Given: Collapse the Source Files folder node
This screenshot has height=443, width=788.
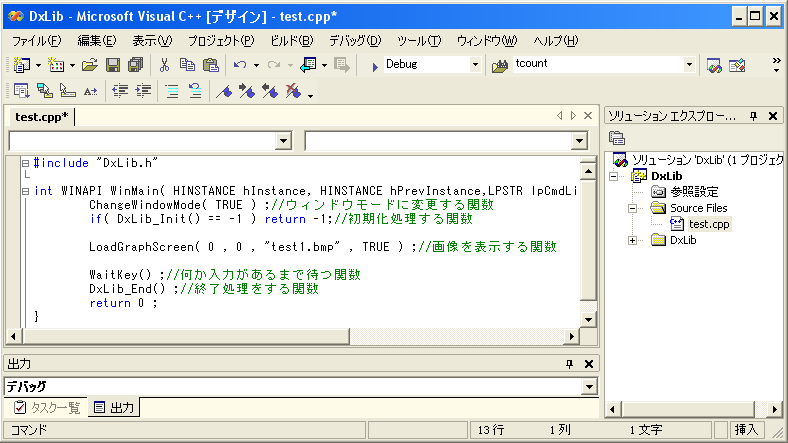Looking at the screenshot, I should [633, 208].
